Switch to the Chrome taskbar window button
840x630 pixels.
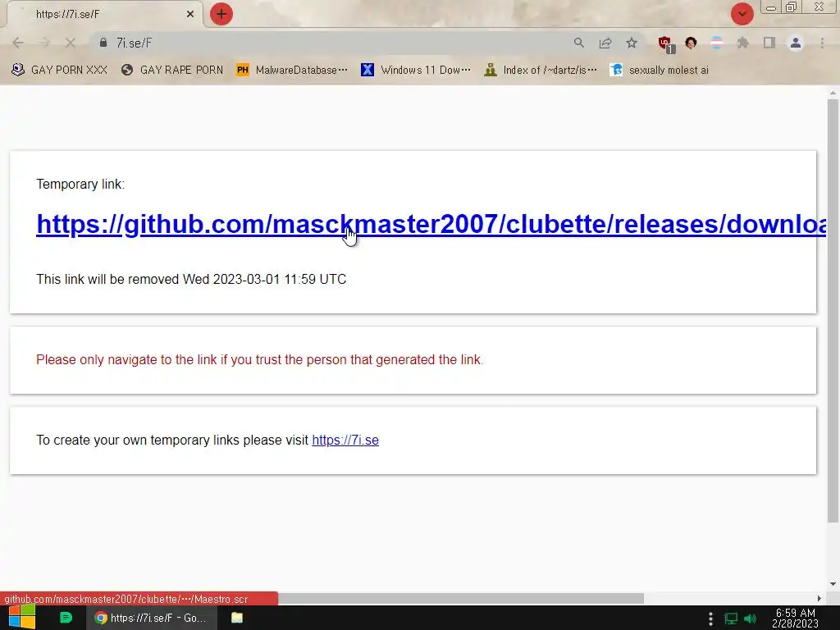(152, 618)
